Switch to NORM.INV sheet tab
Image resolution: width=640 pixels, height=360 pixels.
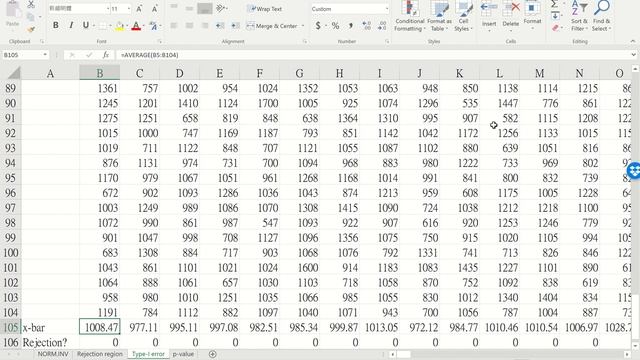click(53, 354)
